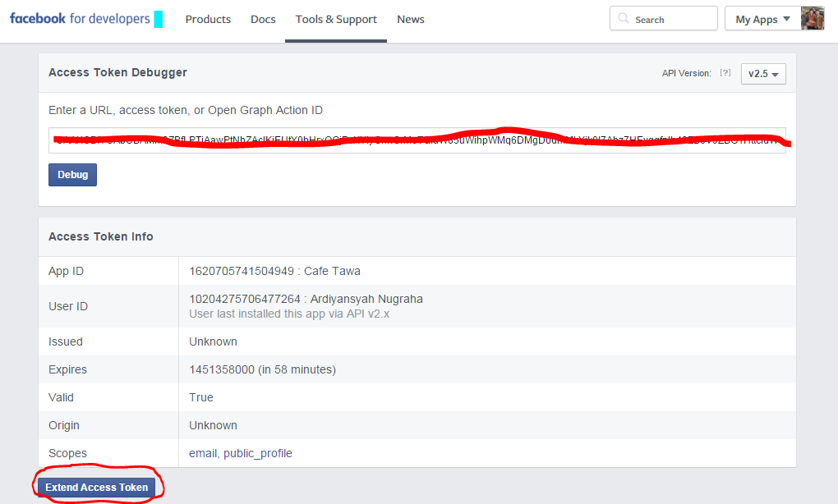The height and width of the screenshot is (504, 838).
Task: Select the App ID number 1620705741504949
Action: [x=242, y=271]
